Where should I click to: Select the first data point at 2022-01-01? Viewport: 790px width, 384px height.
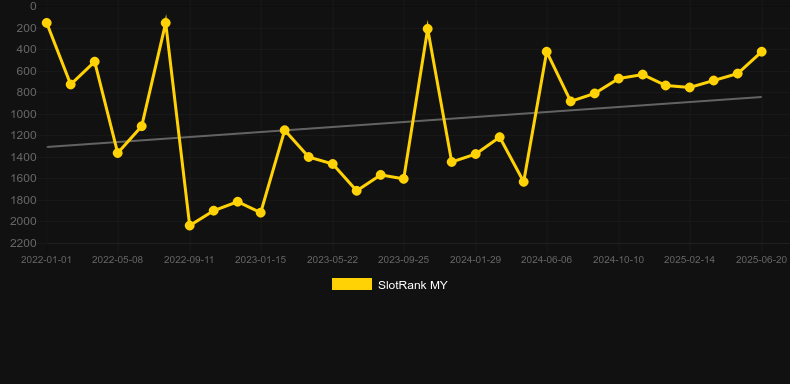(x=47, y=23)
